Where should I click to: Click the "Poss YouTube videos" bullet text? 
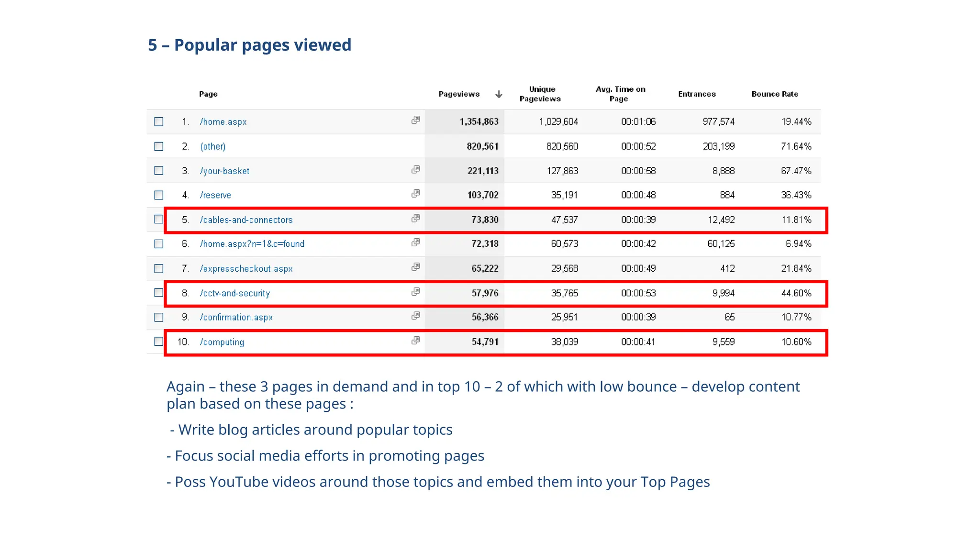click(x=438, y=482)
